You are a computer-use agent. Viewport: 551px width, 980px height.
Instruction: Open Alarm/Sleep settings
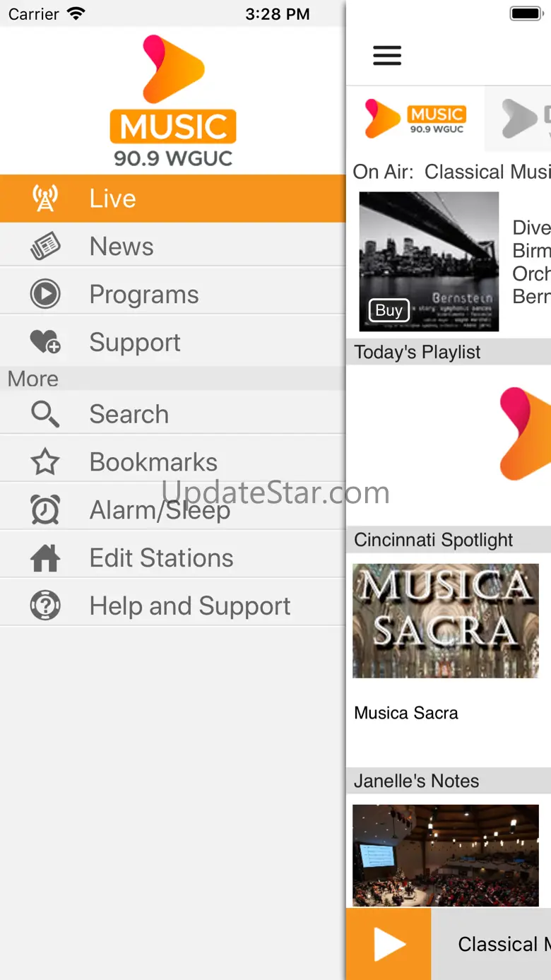pos(173,509)
